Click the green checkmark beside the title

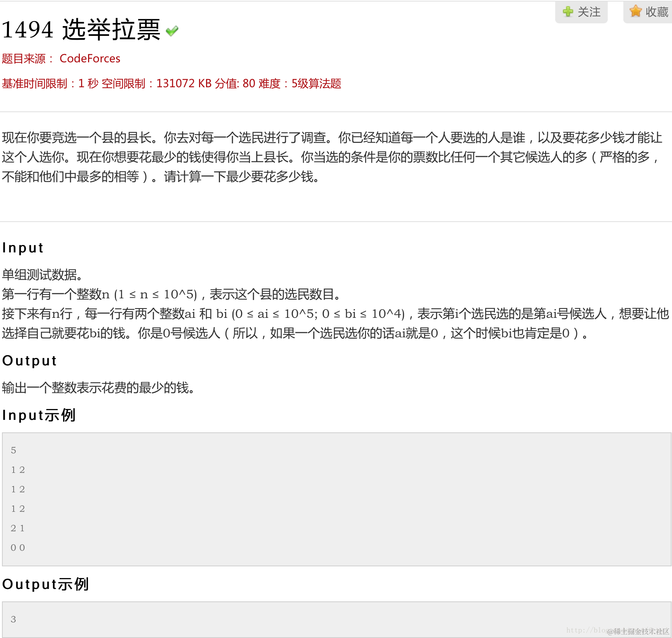[x=172, y=31]
